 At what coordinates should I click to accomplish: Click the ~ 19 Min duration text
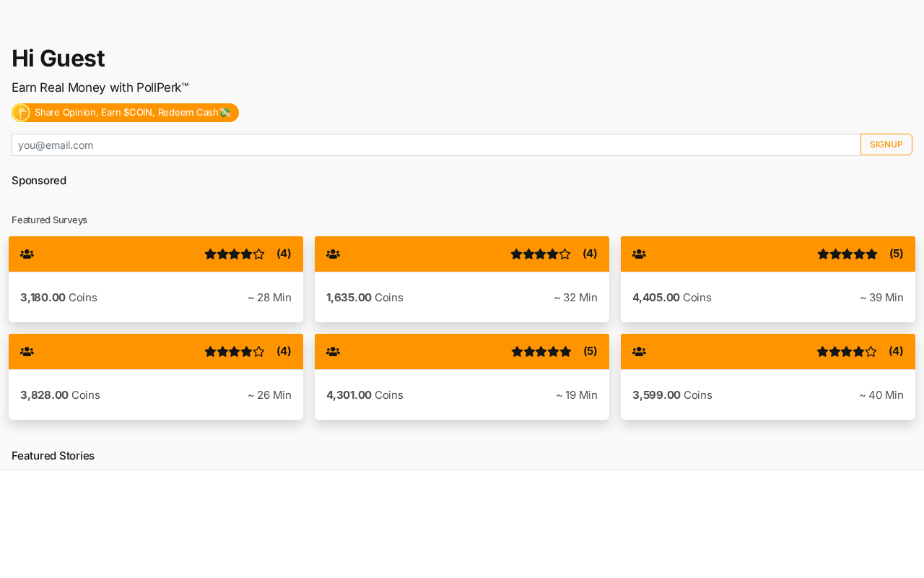pyautogui.click(x=577, y=395)
